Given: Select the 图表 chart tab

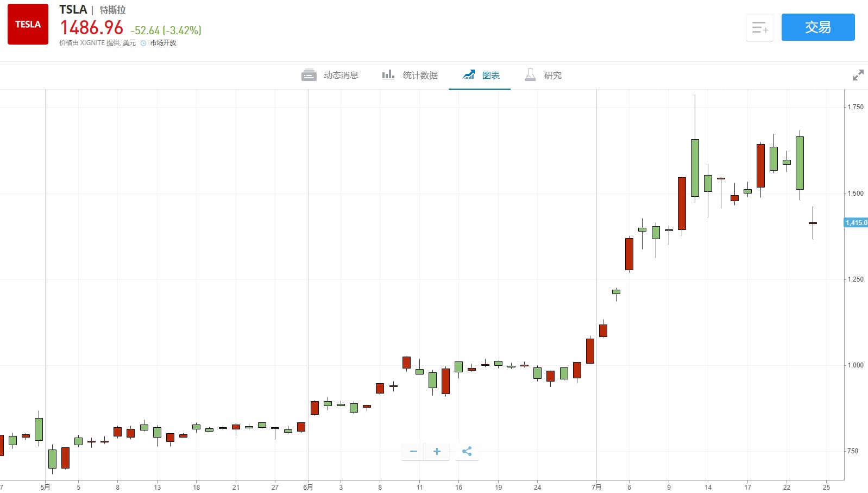Looking at the screenshot, I should [x=490, y=76].
